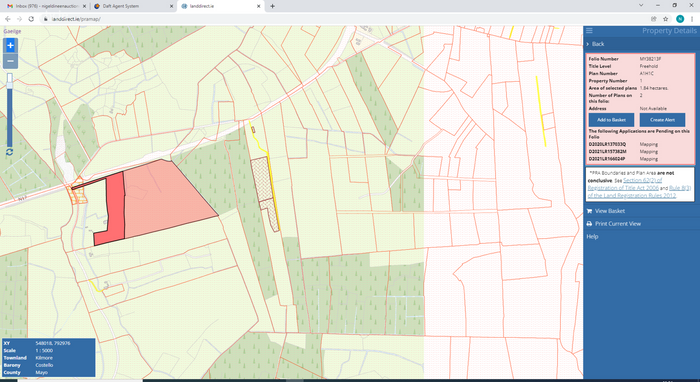Select the landdirect.ie tab
700x382 pixels.
(x=221, y=6)
